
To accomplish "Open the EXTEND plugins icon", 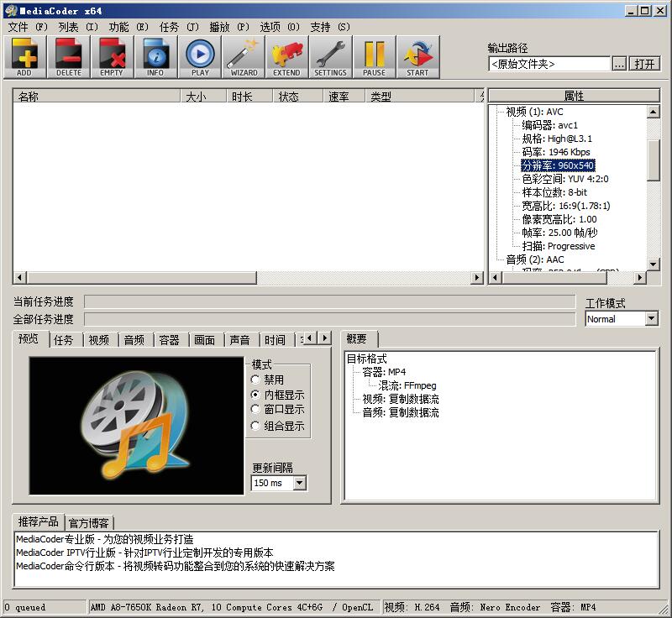I will [287, 57].
